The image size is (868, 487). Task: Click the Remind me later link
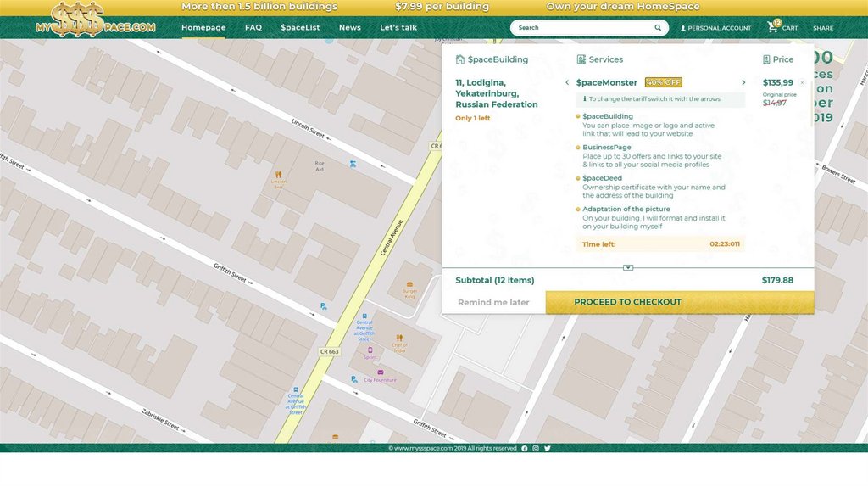[x=493, y=302]
